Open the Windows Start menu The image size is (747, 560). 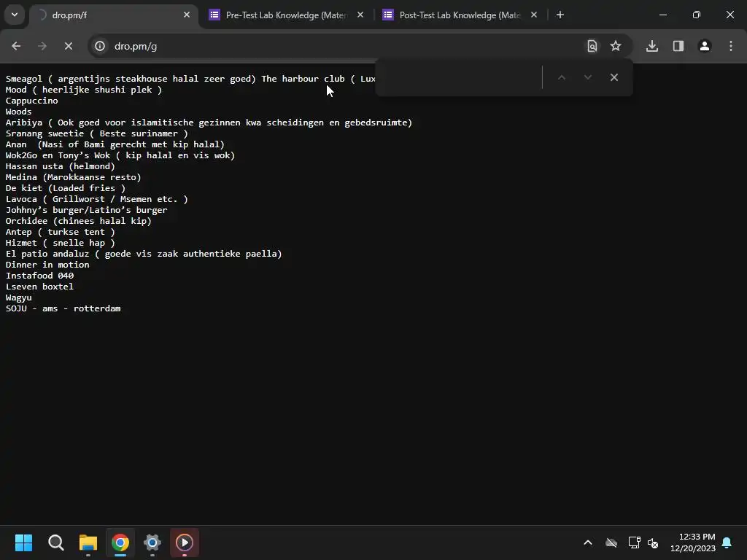click(x=23, y=542)
